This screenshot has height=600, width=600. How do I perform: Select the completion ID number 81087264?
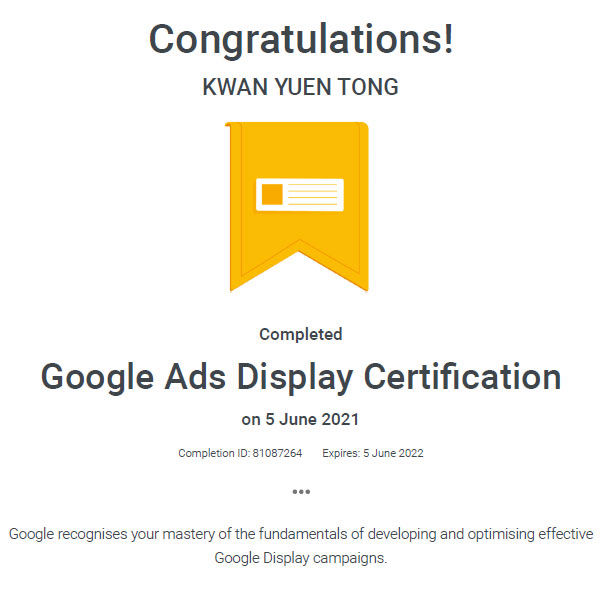278,453
